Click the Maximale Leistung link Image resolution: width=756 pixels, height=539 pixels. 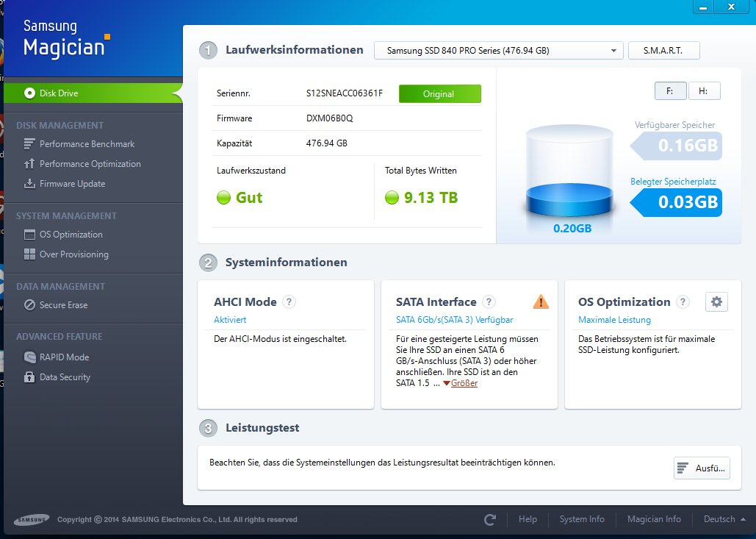[614, 319]
